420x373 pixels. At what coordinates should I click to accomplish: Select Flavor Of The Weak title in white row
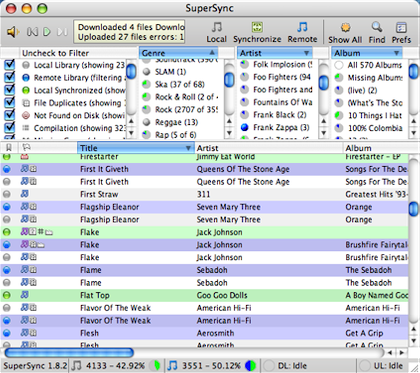click(x=115, y=308)
